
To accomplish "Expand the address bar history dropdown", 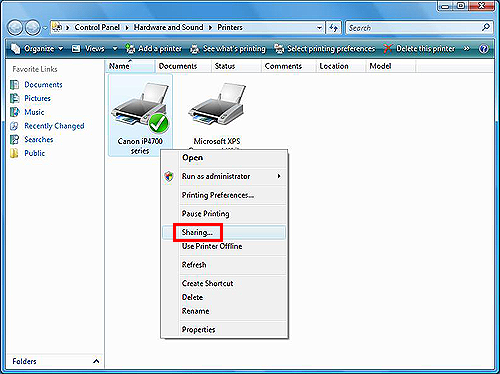I will click(x=319, y=28).
